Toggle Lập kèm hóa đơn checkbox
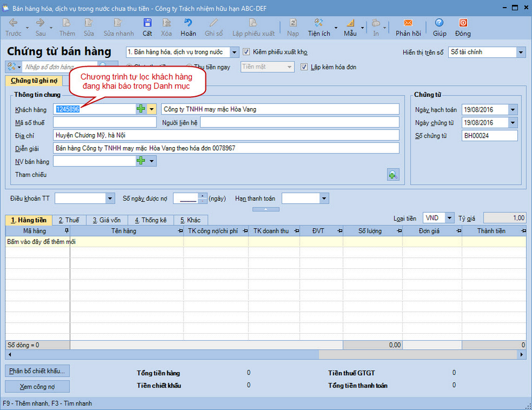Image resolution: width=532 pixels, height=410 pixels. click(304, 67)
